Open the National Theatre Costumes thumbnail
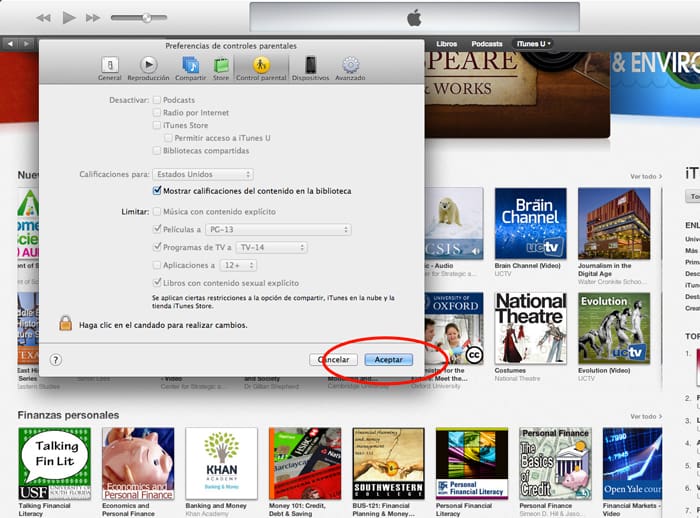Screen dimensions: 700x518 pyautogui.click(x=531, y=328)
